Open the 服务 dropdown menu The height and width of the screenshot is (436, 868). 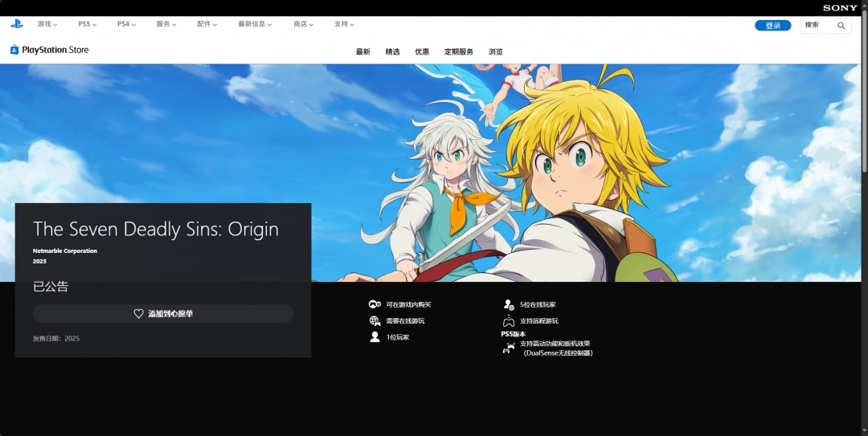(166, 24)
